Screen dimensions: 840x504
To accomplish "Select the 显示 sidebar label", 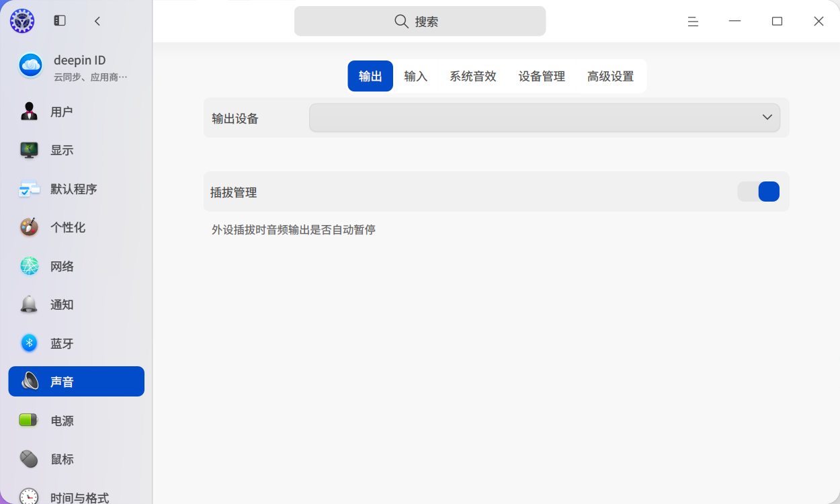I will click(62, 150).
